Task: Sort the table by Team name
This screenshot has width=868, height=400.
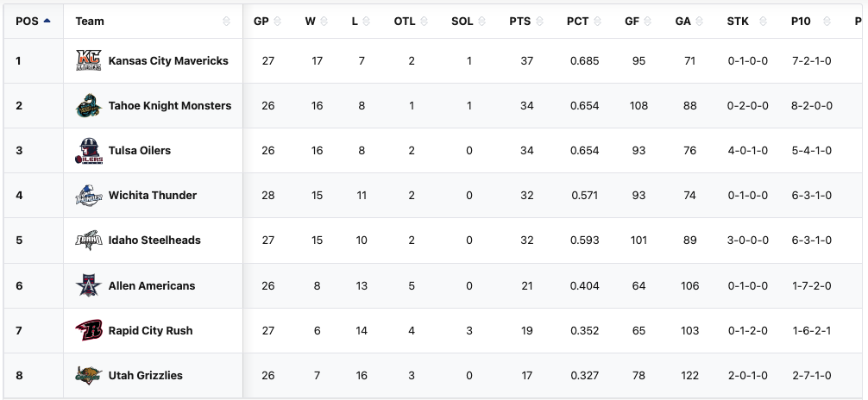Action: pos(90,21)
